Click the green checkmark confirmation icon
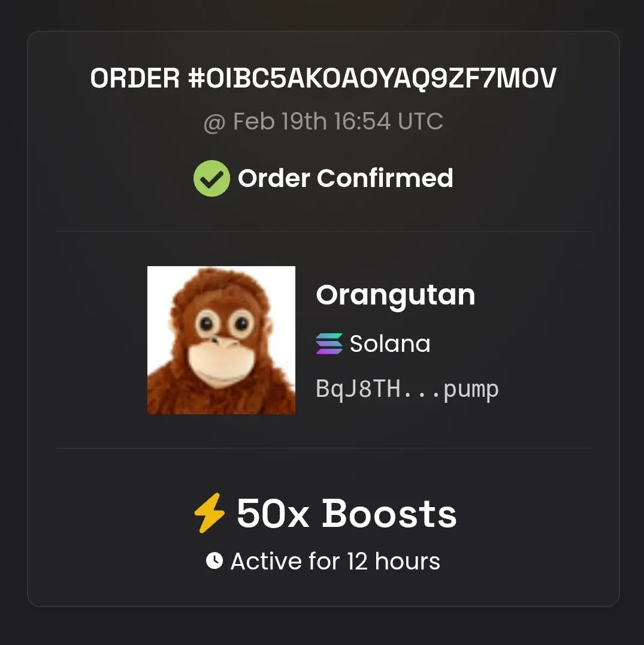Viewport: 644px width, 645px height. 211,178
